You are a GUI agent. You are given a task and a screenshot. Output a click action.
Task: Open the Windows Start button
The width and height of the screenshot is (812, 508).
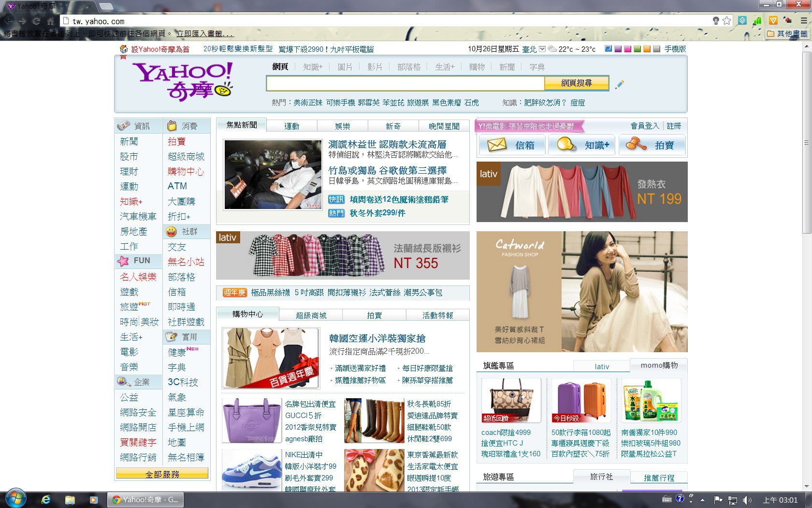(15, 498)
